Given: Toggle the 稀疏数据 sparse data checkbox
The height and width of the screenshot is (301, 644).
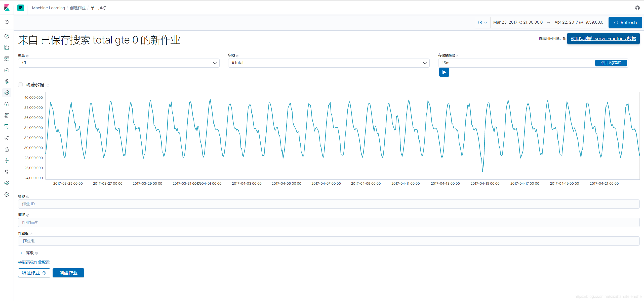Looking at the screenshot, I should 21,85.
